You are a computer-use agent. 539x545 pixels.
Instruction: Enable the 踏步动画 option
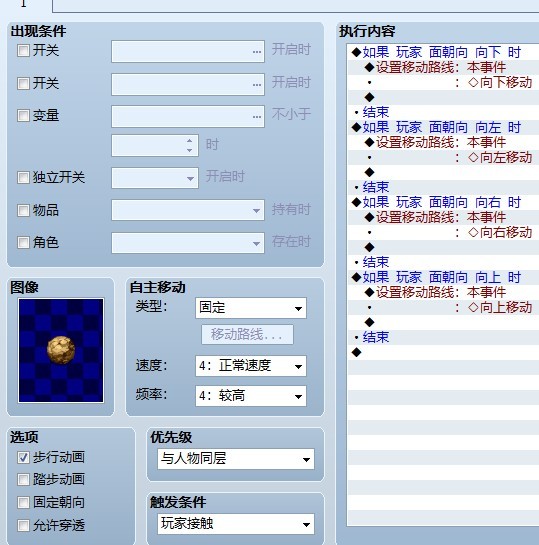pyautogui.click(x=23, y=480)
